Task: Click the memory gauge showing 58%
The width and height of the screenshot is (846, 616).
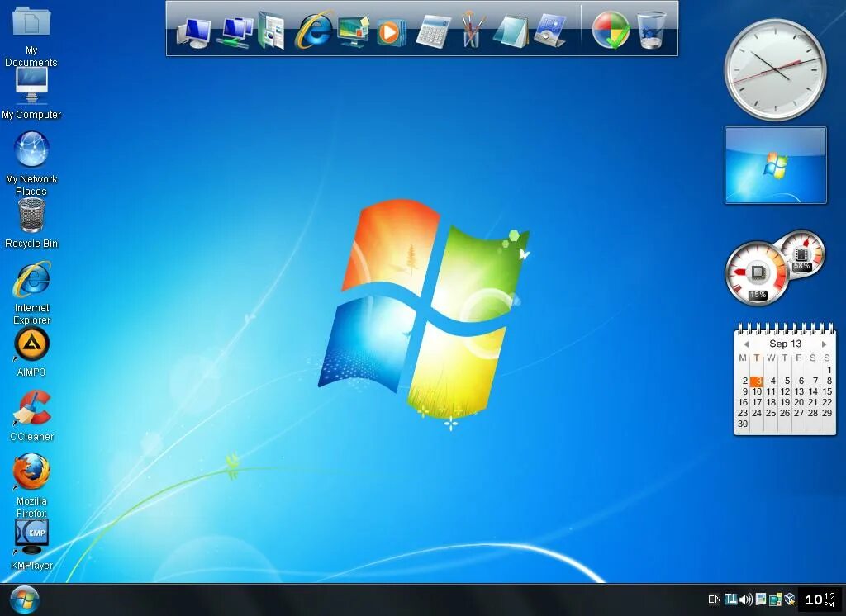Action: coord(802,253)
